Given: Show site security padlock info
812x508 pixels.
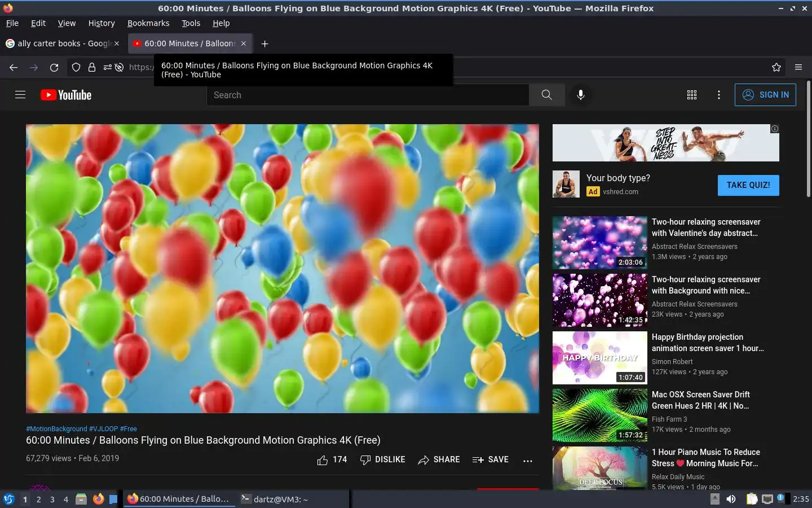Looking at the screenshot, I should click(x=92, y=68).
